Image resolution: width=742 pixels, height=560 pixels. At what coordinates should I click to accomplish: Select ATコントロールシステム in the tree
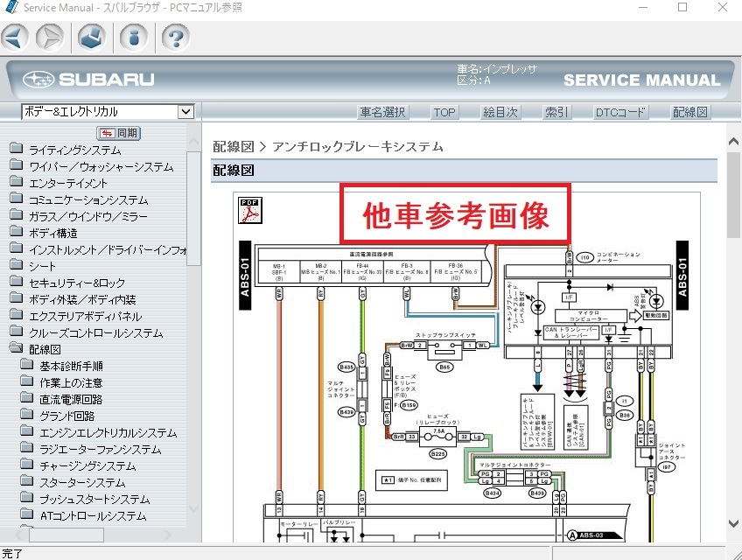tap(94, 515)
